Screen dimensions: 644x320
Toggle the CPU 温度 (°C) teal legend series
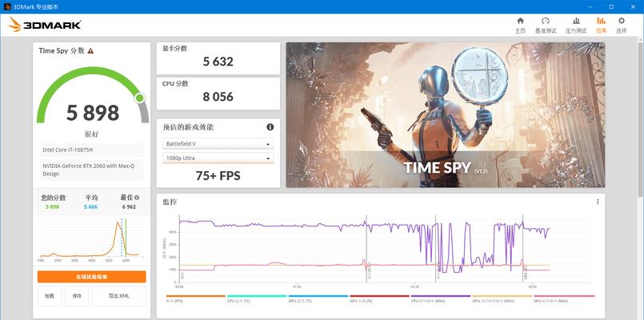[x=257, y=298]
